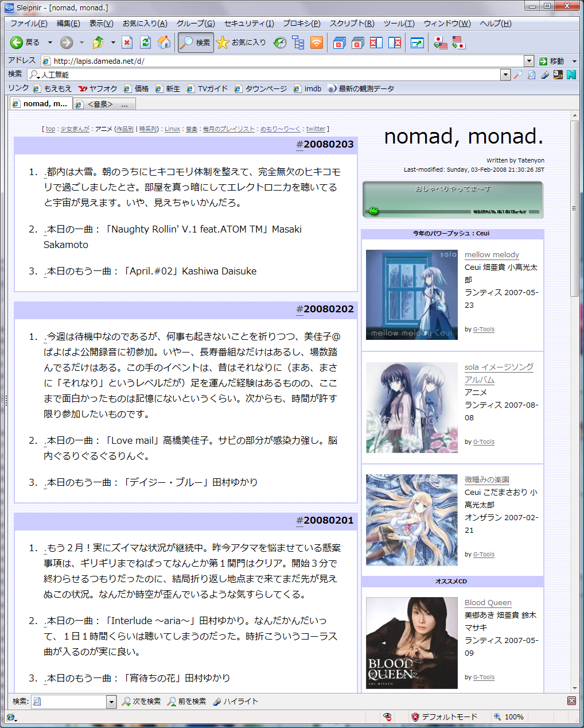This screenshot has height=728, width=584.
Task: Open the mellow melody album link
Action: [492, 254]
